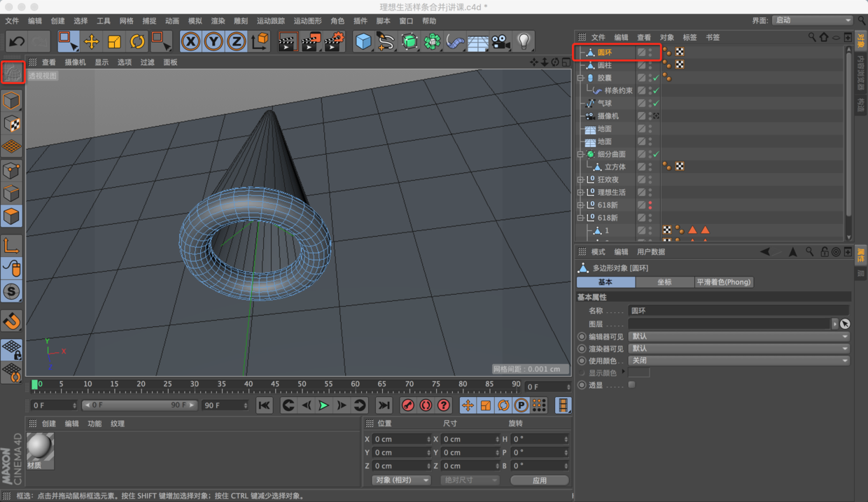Screen dimensions: 868x502
Task: Switch to texture mode checkered cube
Action: click(12, 124)
